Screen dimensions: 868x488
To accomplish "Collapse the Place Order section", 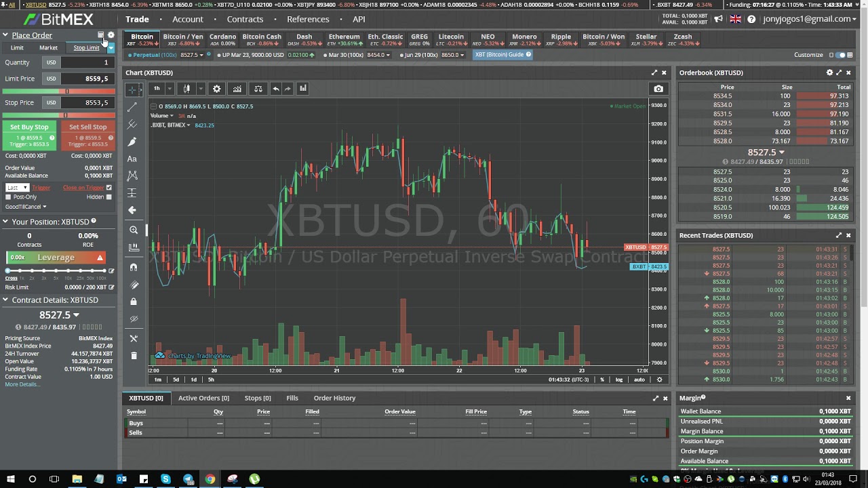I will (5, 35).
